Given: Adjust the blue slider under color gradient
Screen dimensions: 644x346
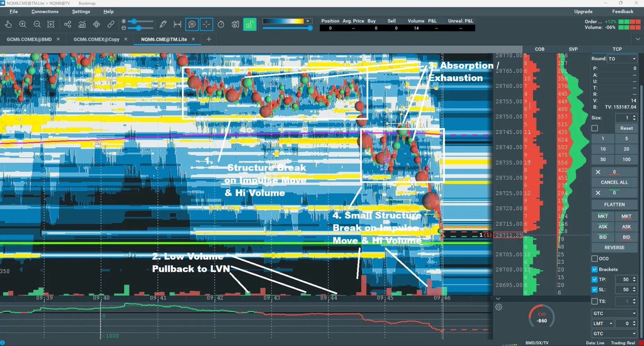Looking at the screenshot, I should point(287,28).
